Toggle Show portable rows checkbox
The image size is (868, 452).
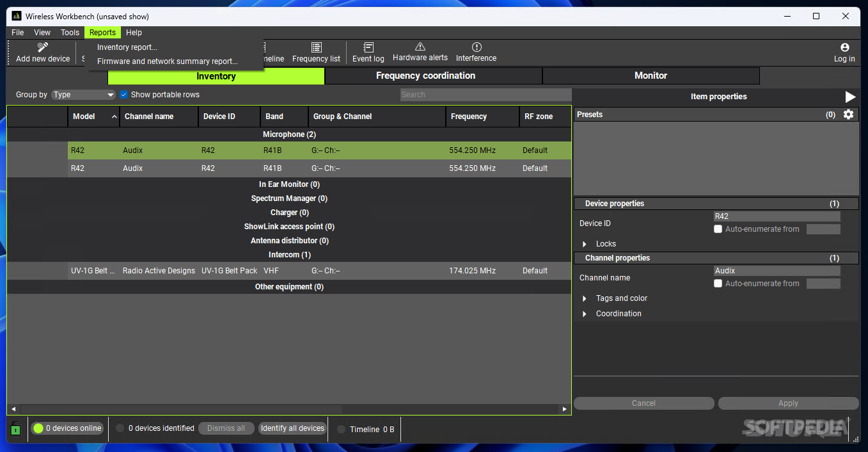[124, 95]
